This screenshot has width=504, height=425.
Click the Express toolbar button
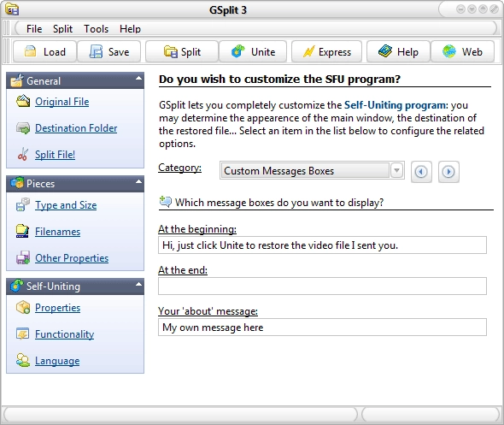click(x=326, y=52)
